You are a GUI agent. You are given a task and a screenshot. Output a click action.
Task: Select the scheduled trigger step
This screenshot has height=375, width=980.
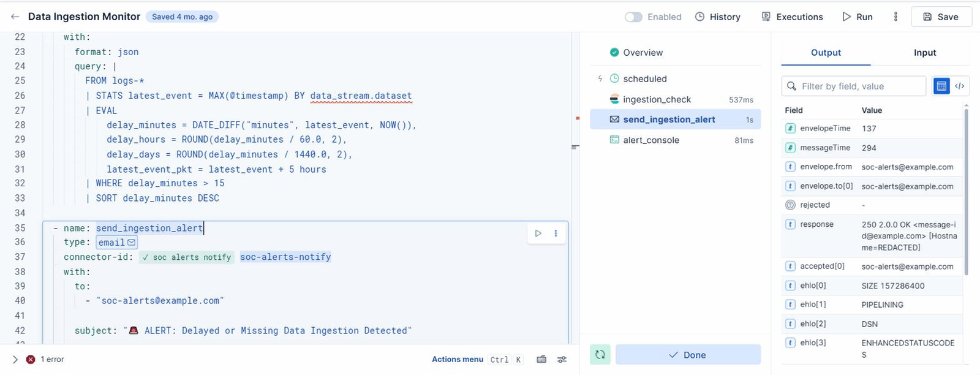(x=645, y=79)
